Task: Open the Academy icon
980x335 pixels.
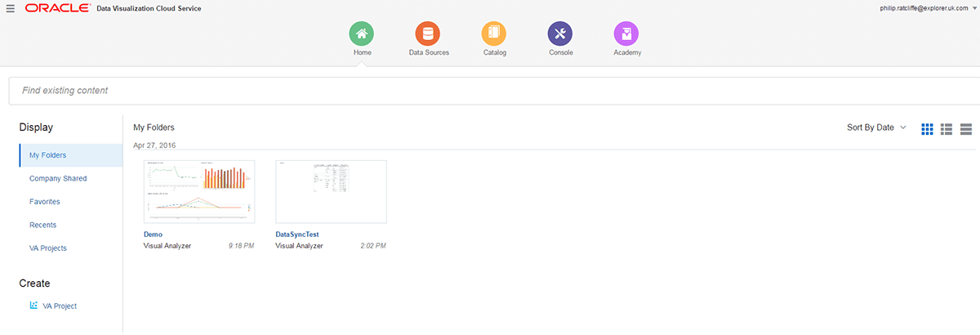Action: click(x=626, y=33)
